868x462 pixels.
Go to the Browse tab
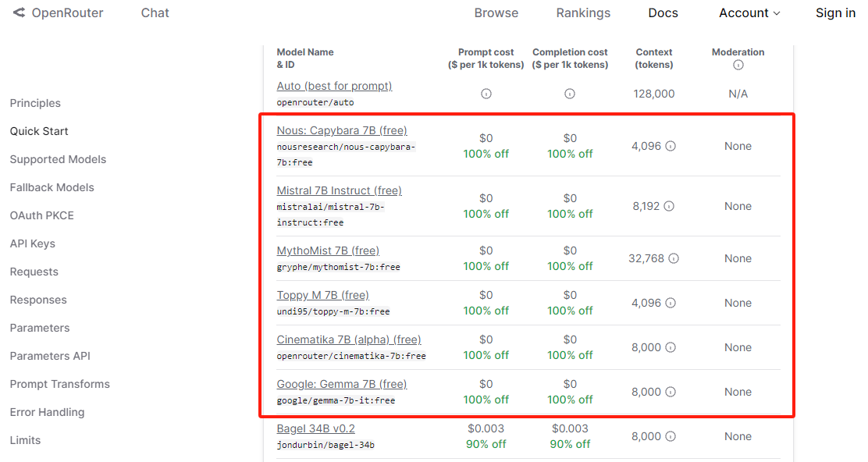(496, 13)
